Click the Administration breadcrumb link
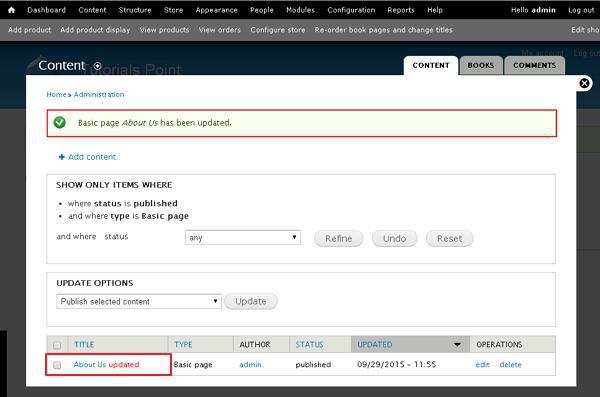Viewport: 600px width, 397px height. click(99, 95)
